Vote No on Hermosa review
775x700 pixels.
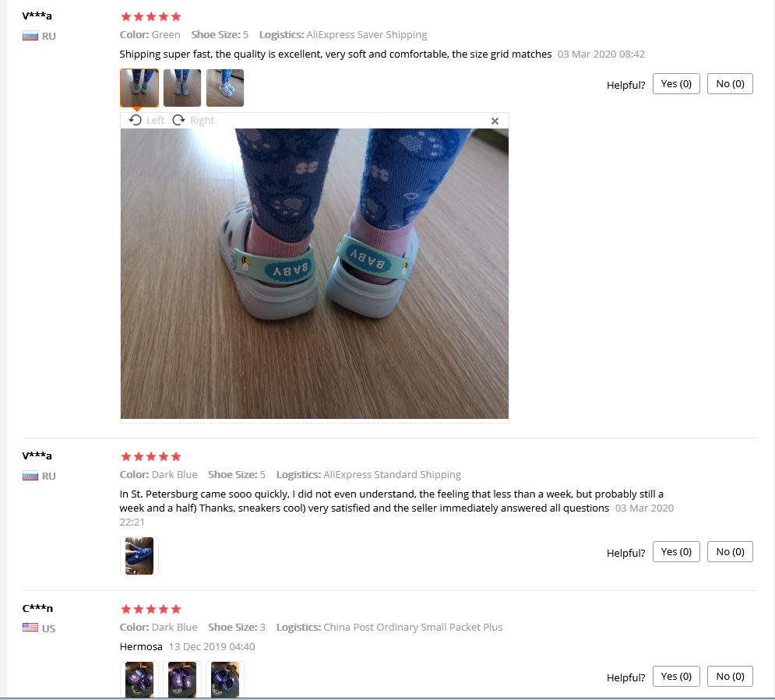tap(730, 677)
